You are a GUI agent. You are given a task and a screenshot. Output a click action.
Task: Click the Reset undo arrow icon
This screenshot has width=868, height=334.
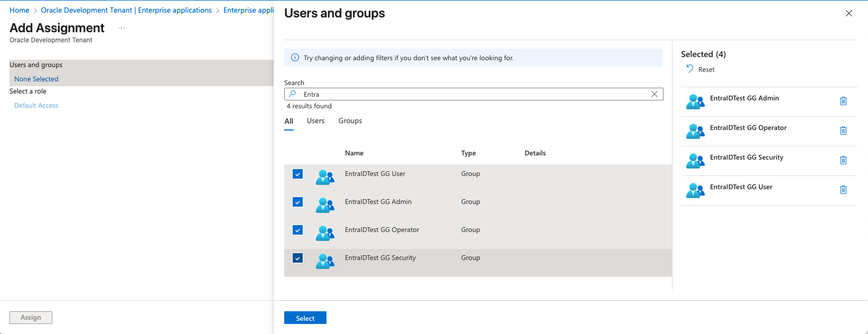tap(690, 69)
